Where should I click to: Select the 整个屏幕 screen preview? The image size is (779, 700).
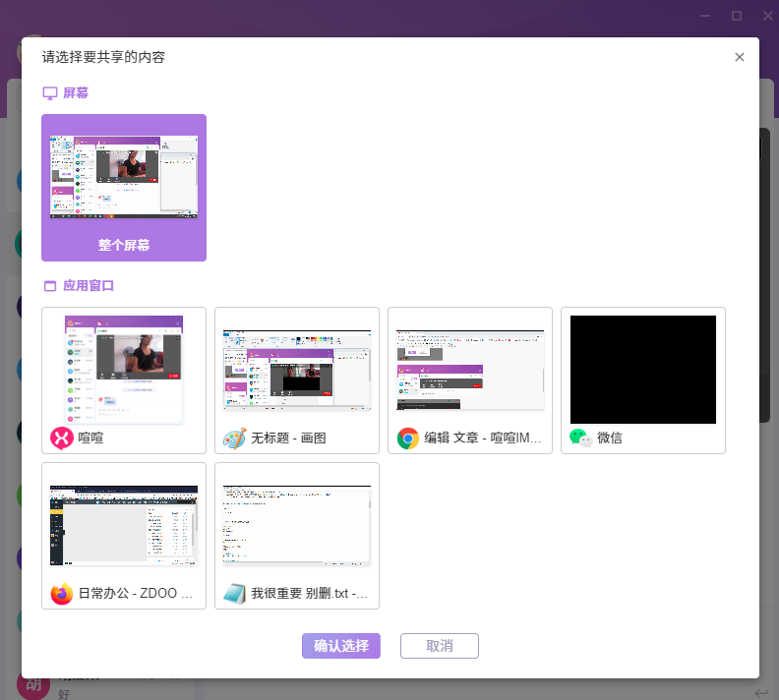(124, 177)
